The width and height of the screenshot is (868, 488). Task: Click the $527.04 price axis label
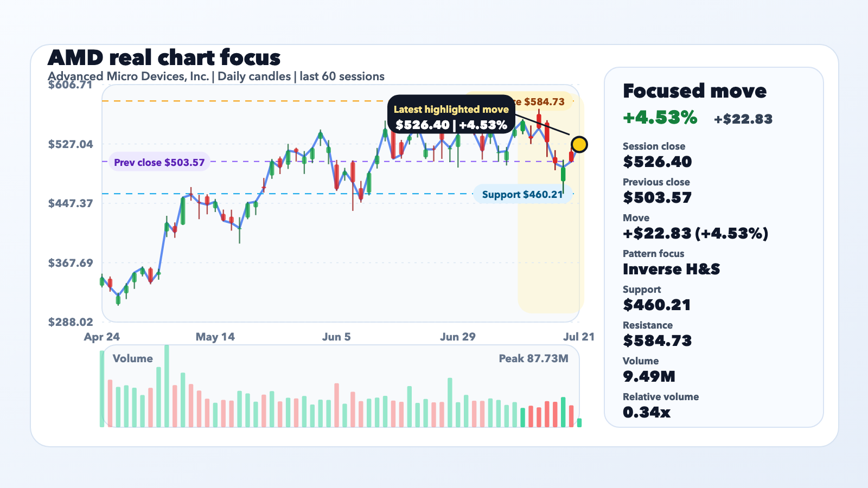point(71,144)
